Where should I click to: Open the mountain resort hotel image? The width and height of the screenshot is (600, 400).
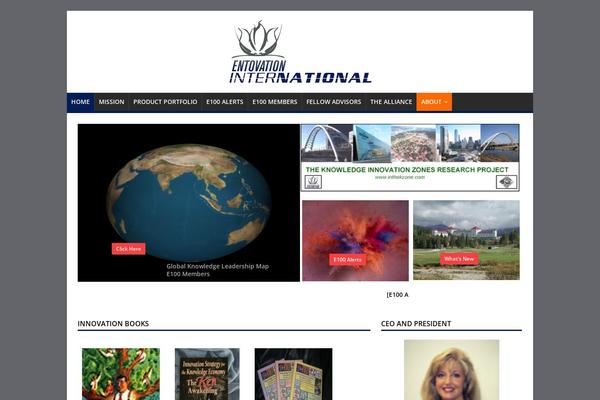[x=466, y=240]
